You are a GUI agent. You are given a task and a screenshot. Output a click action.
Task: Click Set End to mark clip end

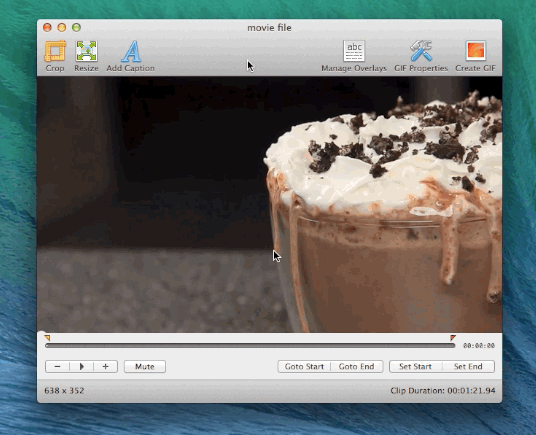pyautogui.click(x=468, y=366)
